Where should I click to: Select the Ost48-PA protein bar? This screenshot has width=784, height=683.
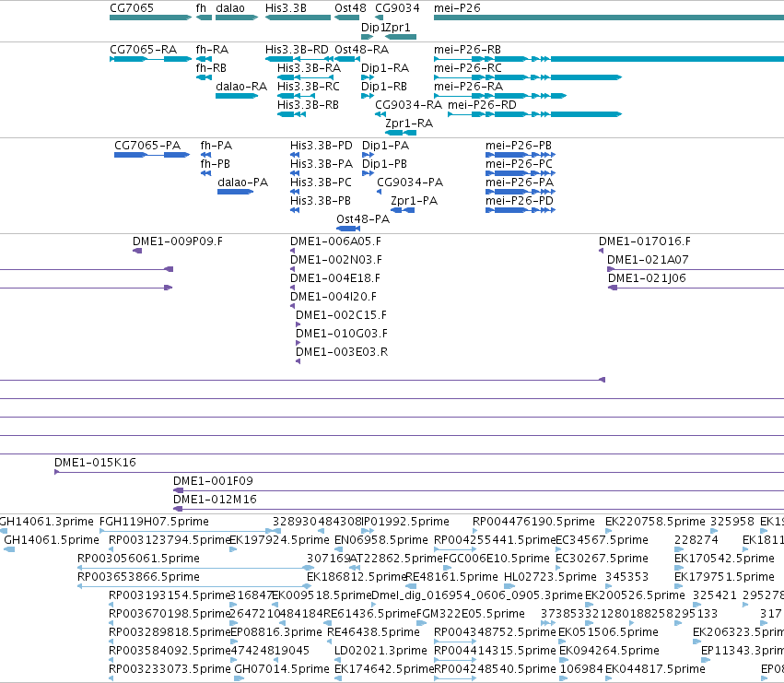click(348, 229)
